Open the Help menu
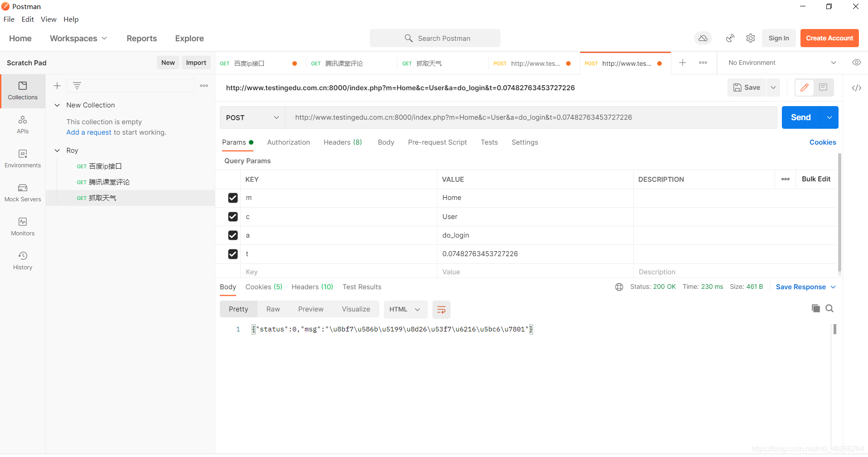Viewport: 868px width, 457px height. pyautogui.click(x=71, y=19)
